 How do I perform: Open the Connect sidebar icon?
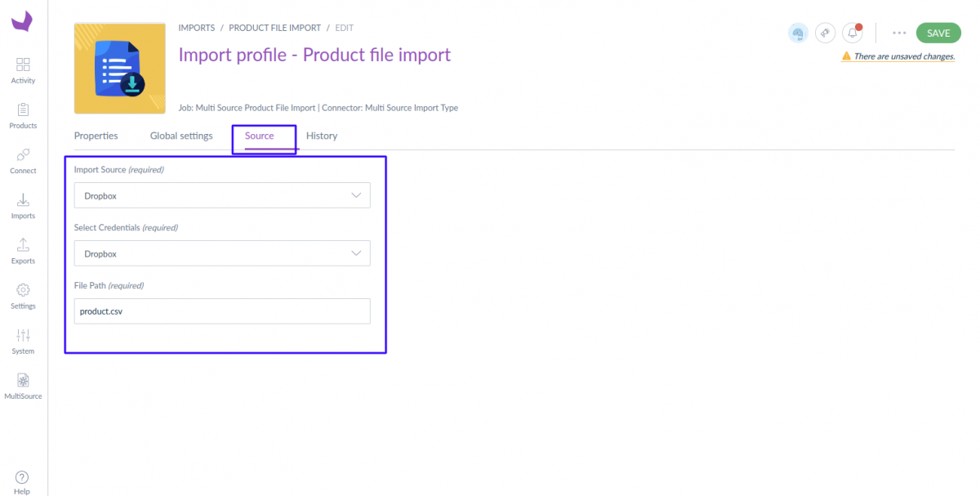pos(23,159)
